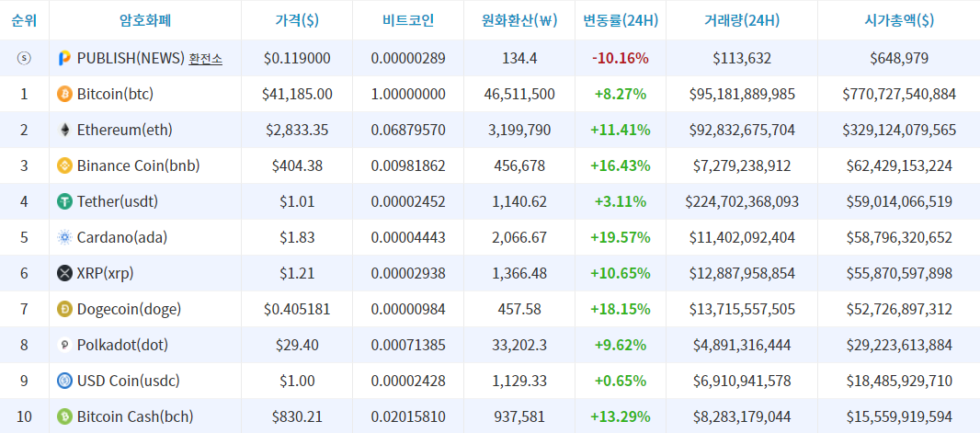Click Bitcoin volume $95,181,889,985
980x433 pixels.
point(742,95)
